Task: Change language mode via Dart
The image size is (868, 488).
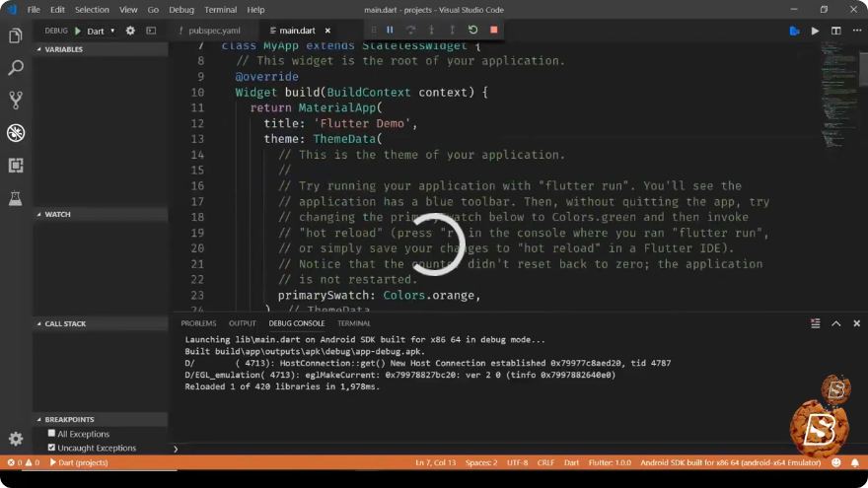Action: 571,462
